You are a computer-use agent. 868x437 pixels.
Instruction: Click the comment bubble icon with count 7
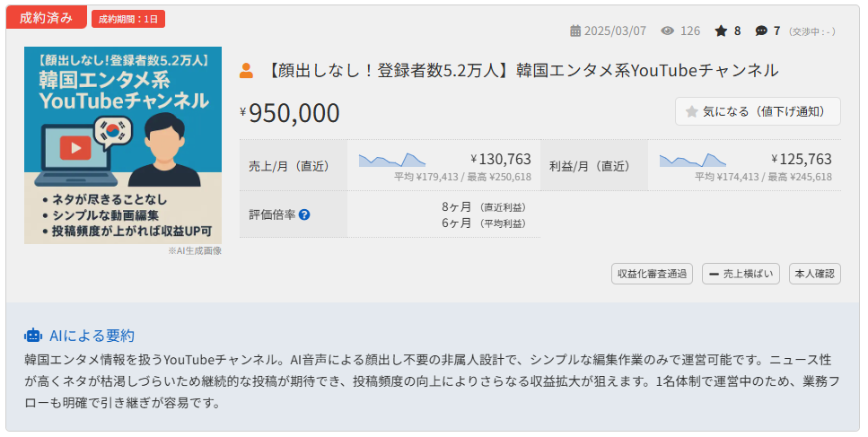coord(761,31)
